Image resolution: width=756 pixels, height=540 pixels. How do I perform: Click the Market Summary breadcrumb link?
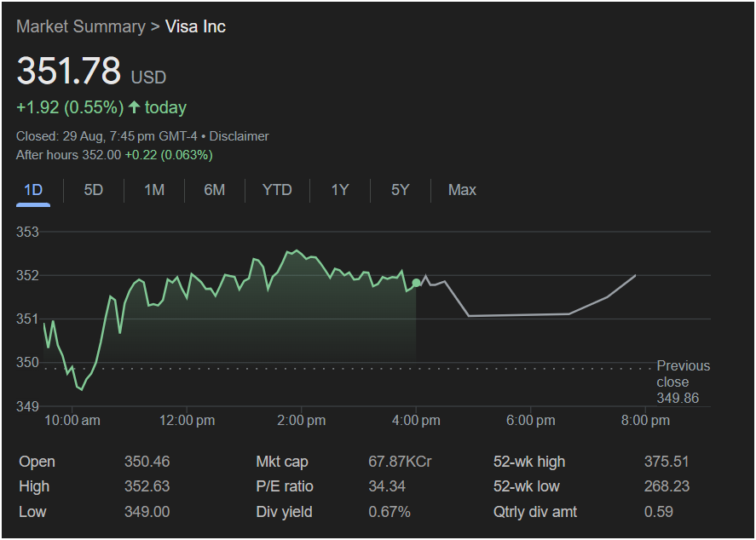coord(81,26)
